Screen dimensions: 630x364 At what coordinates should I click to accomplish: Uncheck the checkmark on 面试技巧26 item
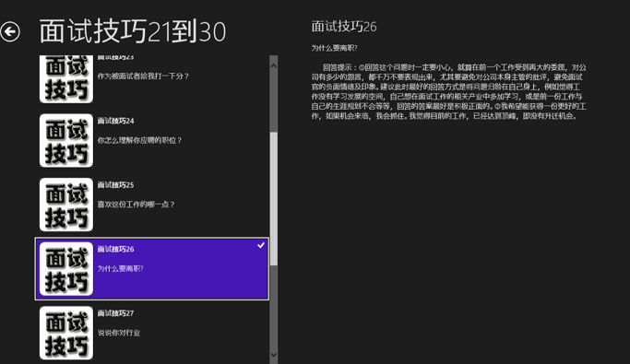point(261,245)
